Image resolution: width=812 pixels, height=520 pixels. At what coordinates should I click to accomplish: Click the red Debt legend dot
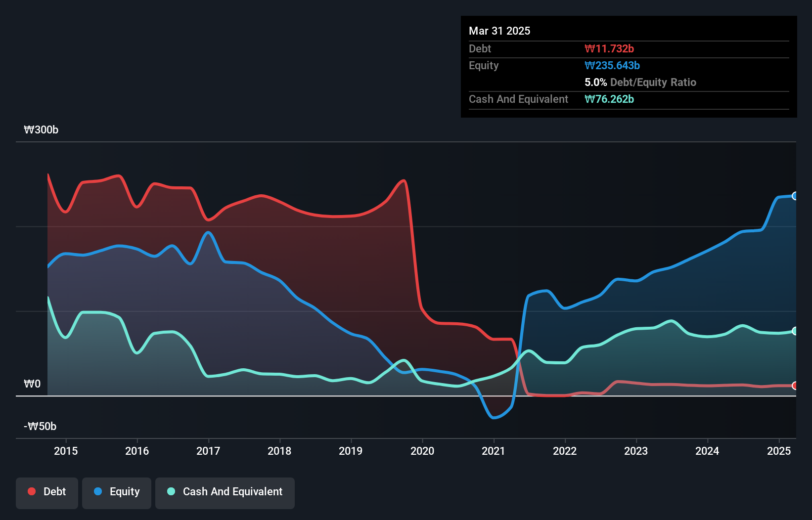(32, 491)
